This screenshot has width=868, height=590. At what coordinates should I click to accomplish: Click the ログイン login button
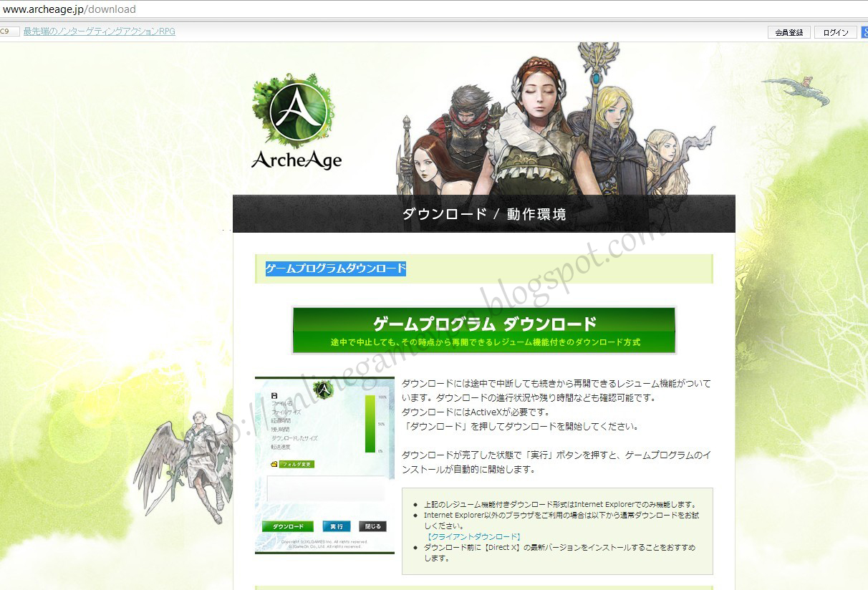[x=836, y=32]
